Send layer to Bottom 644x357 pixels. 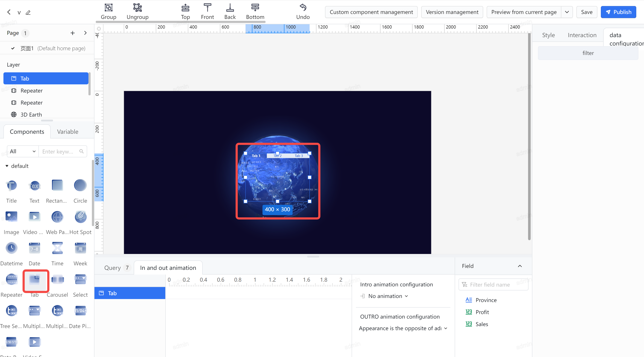pos(255,12)
